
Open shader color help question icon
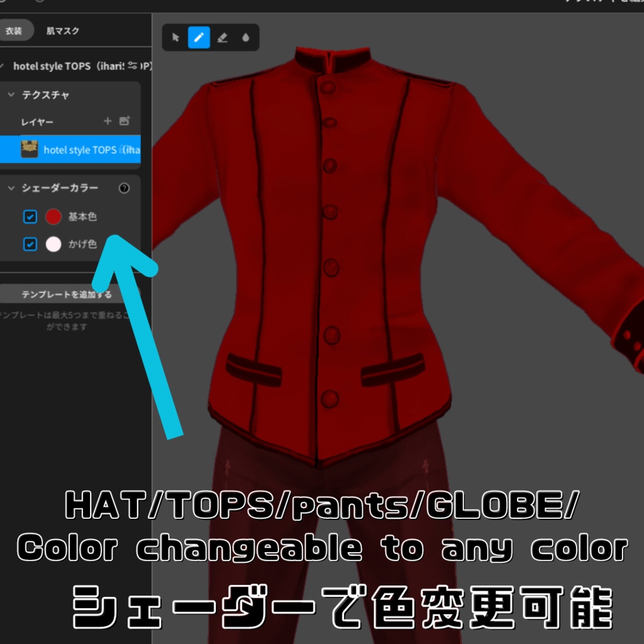[x=124, y=188]
